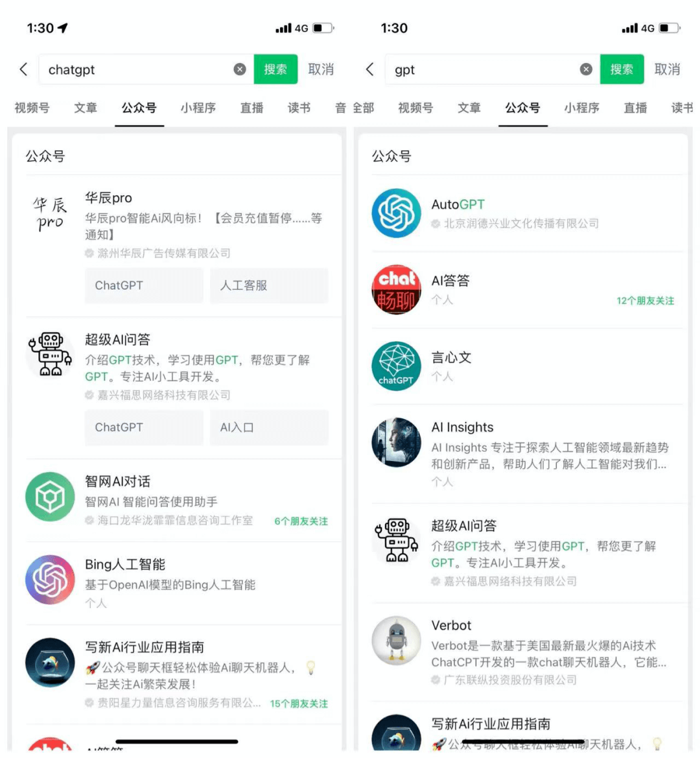Open 小程序 tab on chatgpt screen
This screenshot has width=700, height=758.
[x=198, y=108]
